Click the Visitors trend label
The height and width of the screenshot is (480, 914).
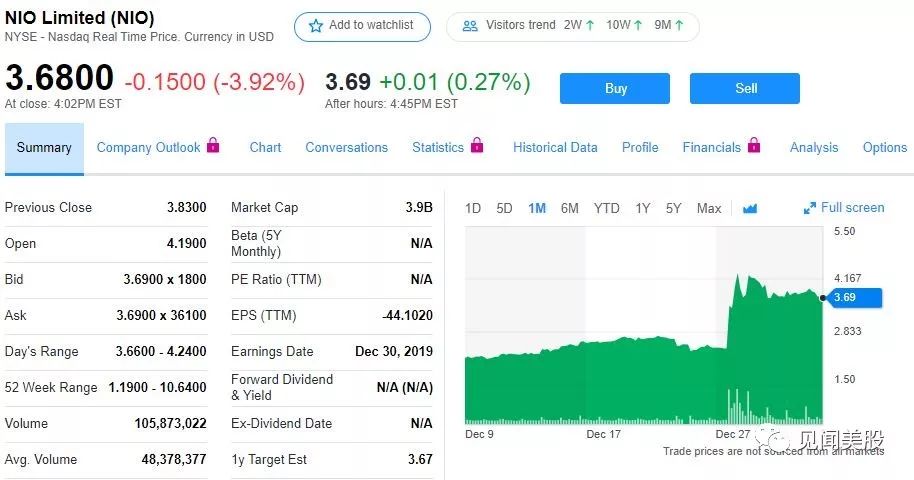click(x=521, y=25)
